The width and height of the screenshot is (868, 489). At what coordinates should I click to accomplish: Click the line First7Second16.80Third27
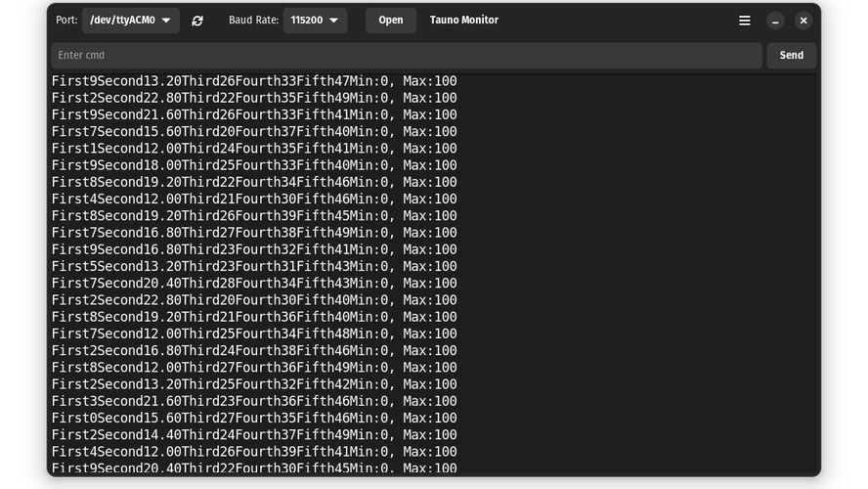click(254, 233)
